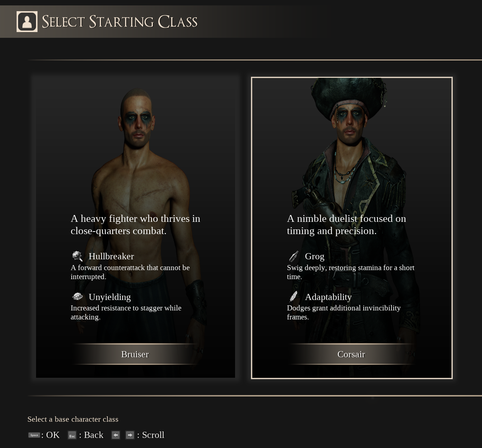The width and height of the screenshot is (482, 448).
Task: Click the Grog skill name
Action: (x=314, y=256)
